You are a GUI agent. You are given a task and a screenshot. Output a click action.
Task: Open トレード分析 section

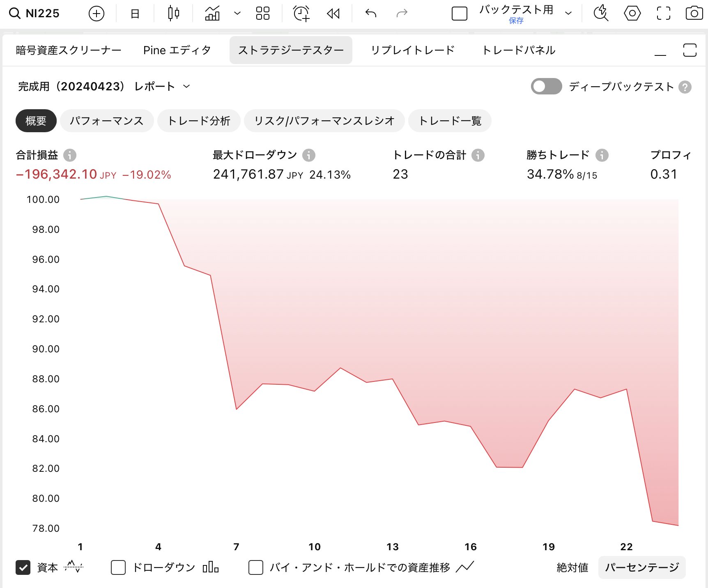(199, 121)
